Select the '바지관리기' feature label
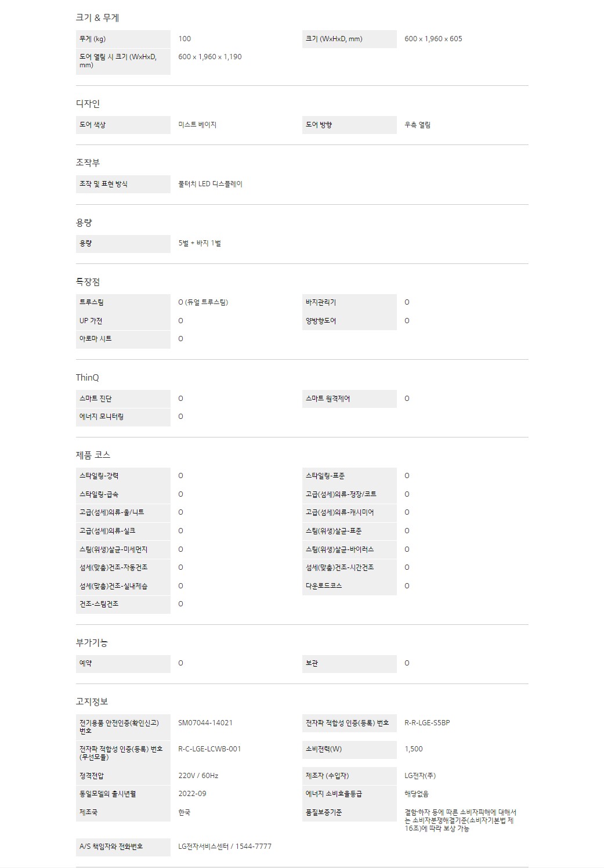The width and height of the screenshot is (604, 868). click(321, 302)
